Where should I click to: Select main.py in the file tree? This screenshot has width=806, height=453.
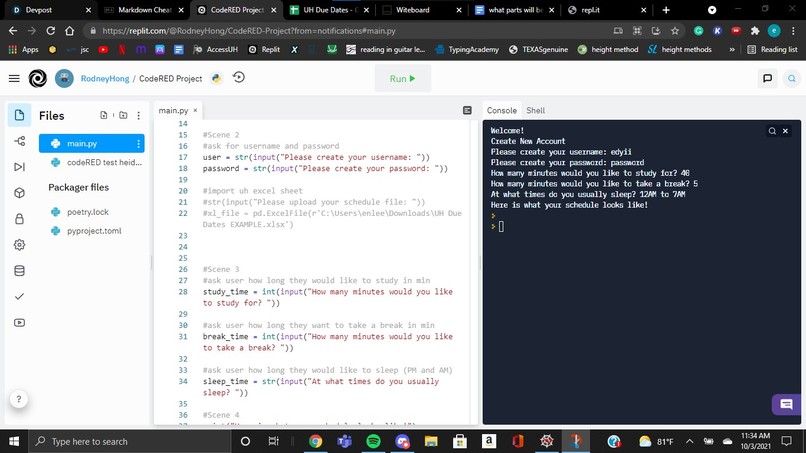91,143
